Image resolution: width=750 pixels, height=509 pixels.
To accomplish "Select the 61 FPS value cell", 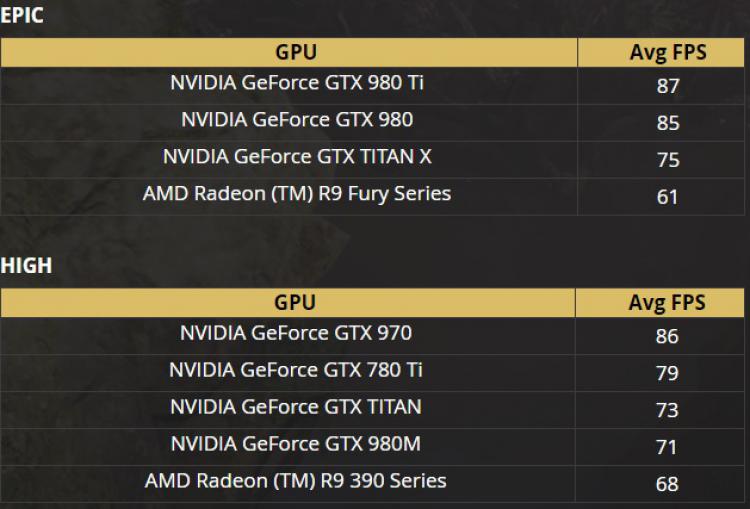I will coord(668,197).
